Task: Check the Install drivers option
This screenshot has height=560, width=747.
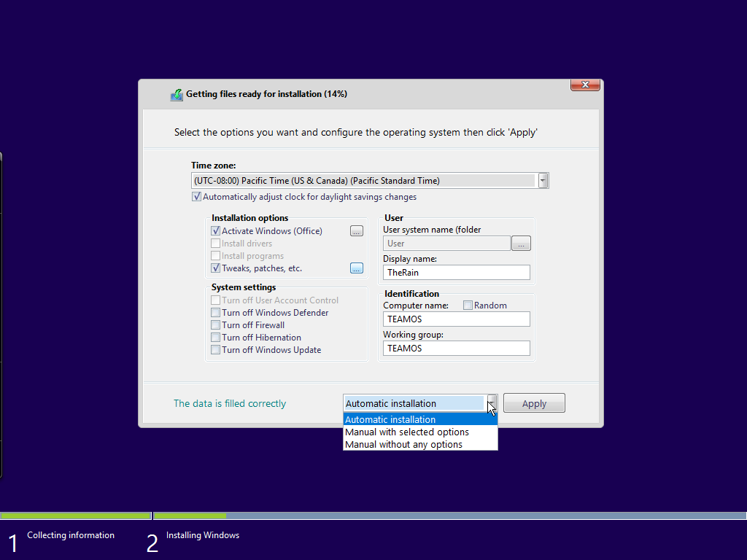Action: tap(215, 244)
